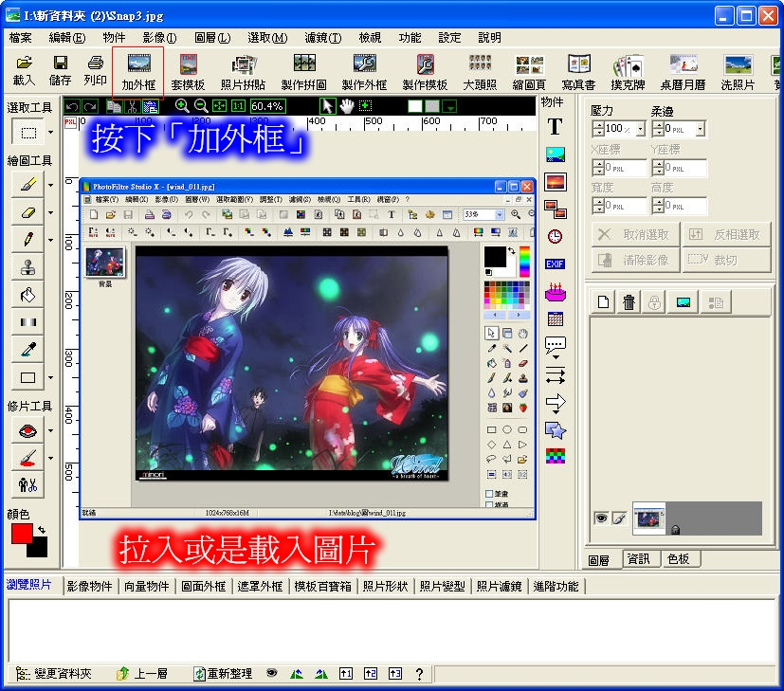
Task: Insert a birthday cake object
Action: point(555,292)
